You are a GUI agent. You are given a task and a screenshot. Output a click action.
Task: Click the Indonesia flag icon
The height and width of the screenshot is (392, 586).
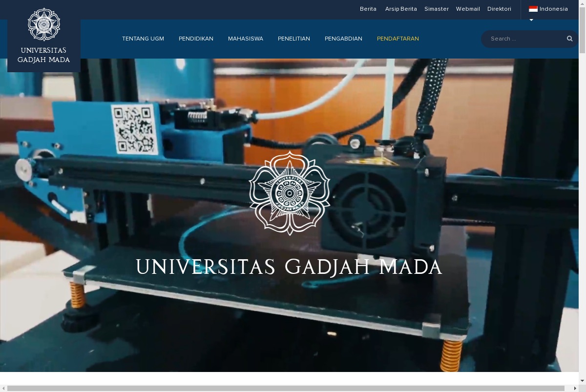tap(533, 9)
